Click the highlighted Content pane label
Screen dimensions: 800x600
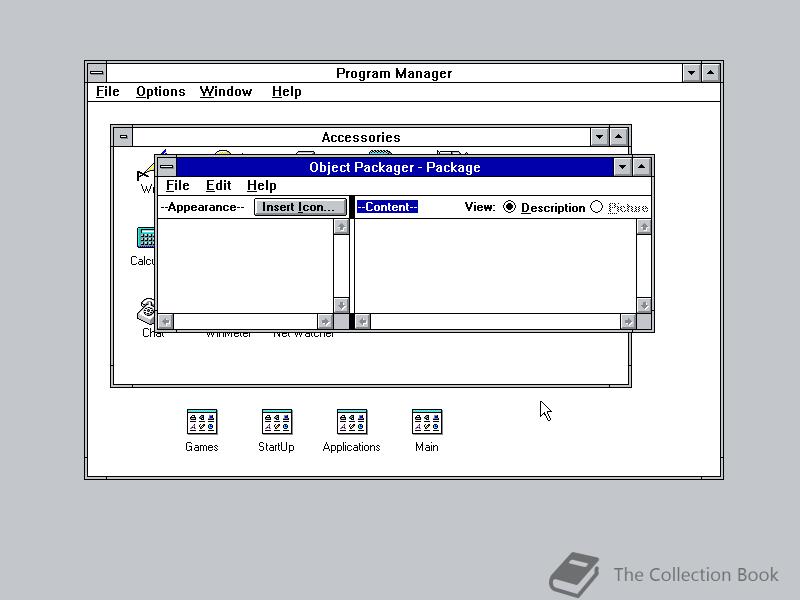pos(387,207)
